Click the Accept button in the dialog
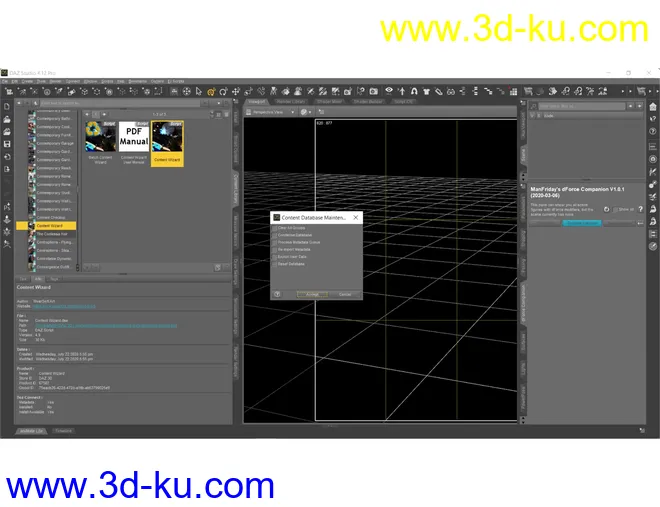660x507 pixels. (x=311, y=294)
